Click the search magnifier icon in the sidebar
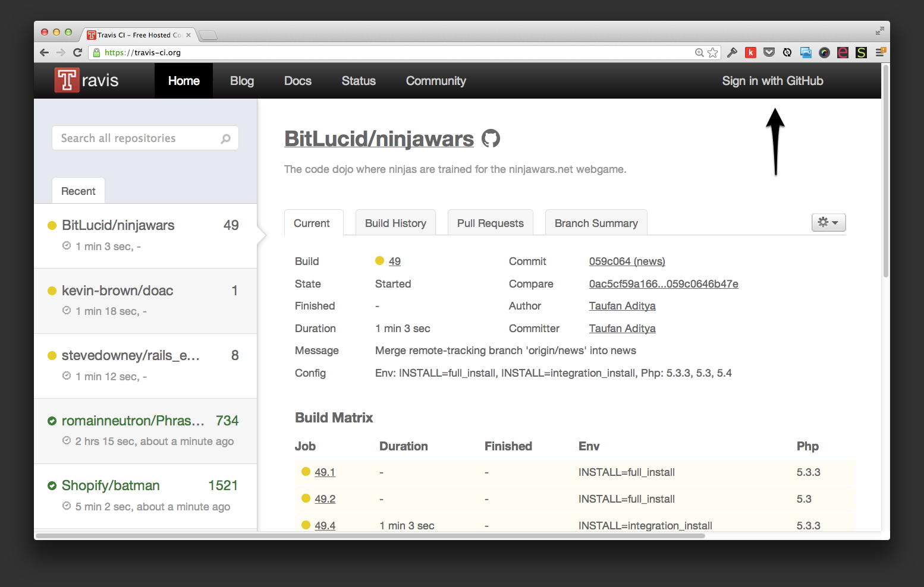 coord(225,138)
